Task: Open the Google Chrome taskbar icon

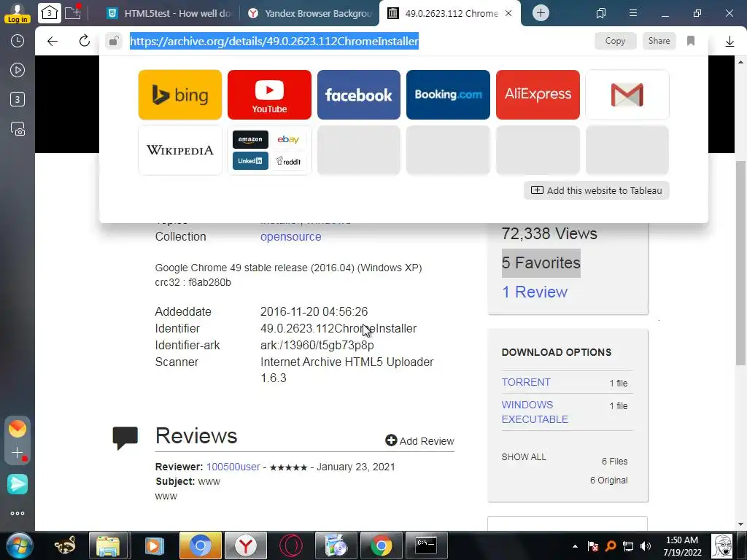Action: point(381,545)
